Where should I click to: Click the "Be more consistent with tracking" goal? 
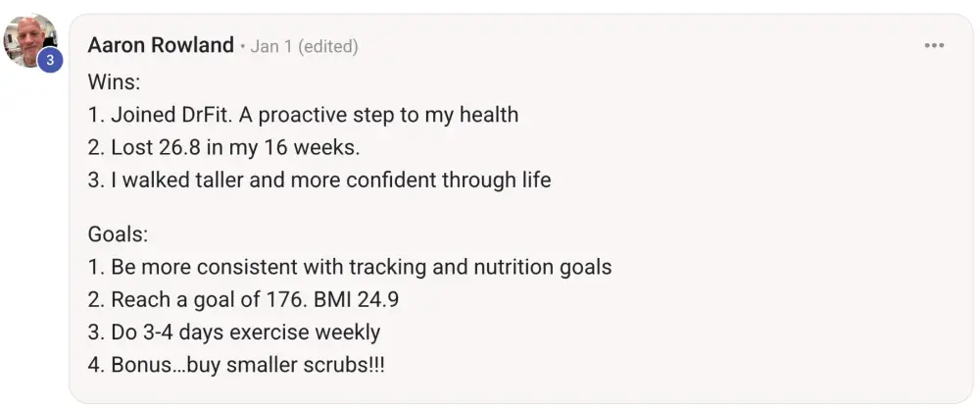(x=350, y=267)
